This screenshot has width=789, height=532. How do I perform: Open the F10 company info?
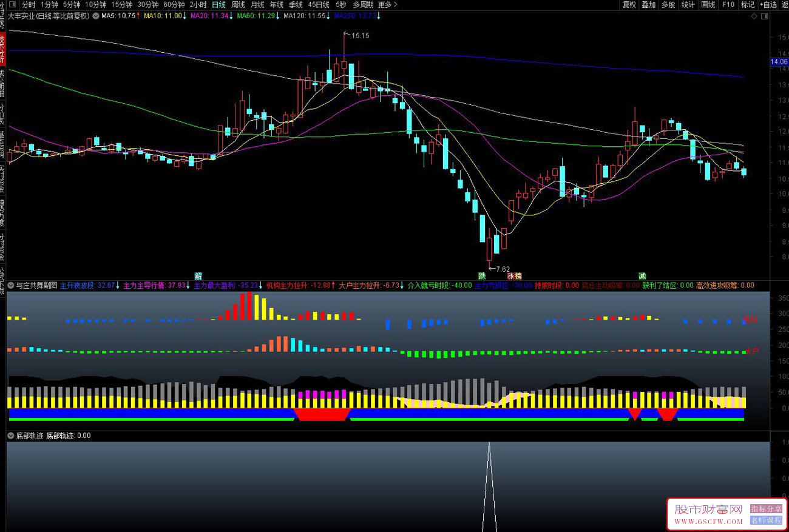[x=728, y=5]
